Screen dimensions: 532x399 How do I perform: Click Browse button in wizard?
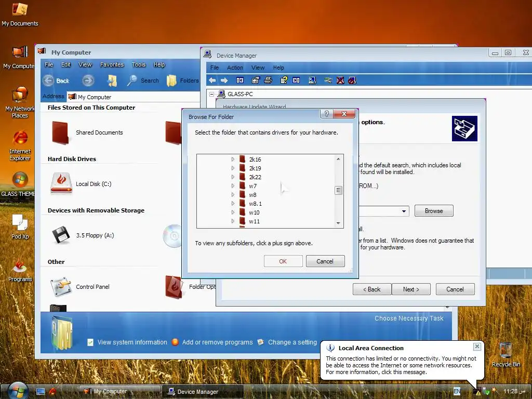pyautogui.click(x=434, y=211)
